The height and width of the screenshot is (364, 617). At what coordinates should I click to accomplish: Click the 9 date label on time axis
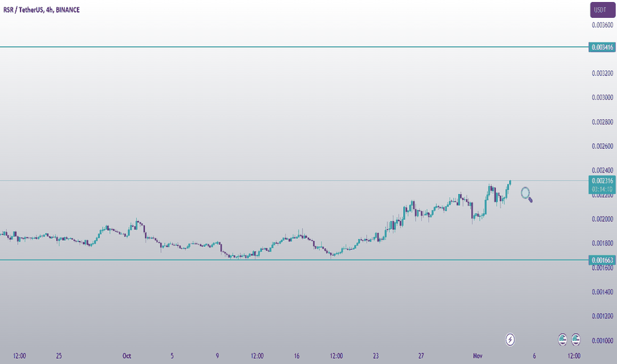[x=217, y=356]
